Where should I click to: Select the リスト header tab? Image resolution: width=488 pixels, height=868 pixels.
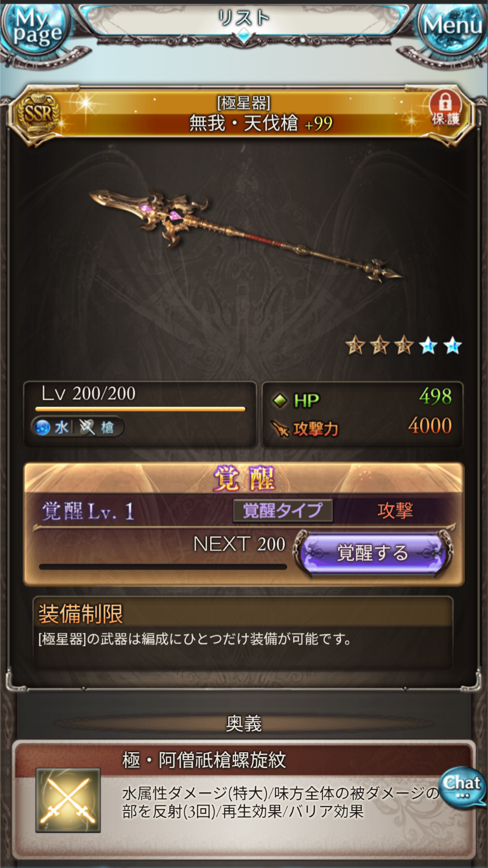[243, 18]
